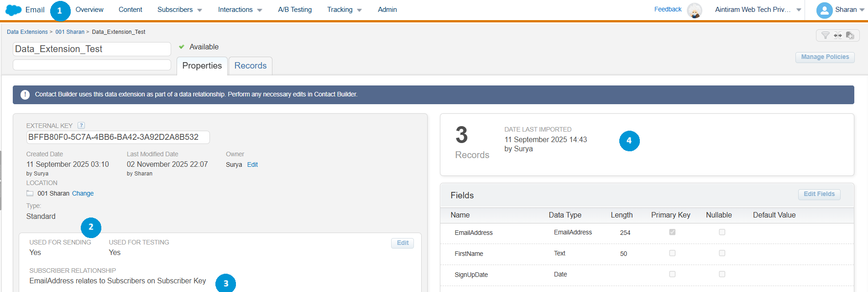Toggle FirstName Primary Key checkbox
Screen dimensions: 868x292
pos(672,253)
